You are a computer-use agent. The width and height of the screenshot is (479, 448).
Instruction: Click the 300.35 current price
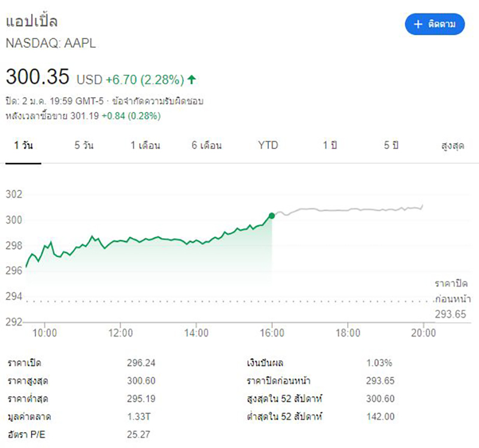(37, 78)
